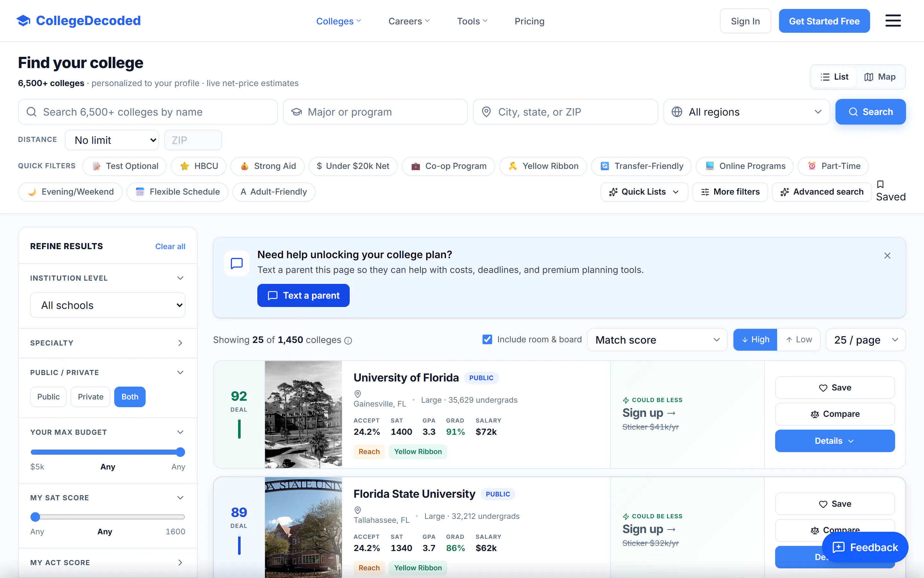This screenshot has width=924, height=578.
Task: Uncheck Include room & board checkbox
Action: (487, 339)
